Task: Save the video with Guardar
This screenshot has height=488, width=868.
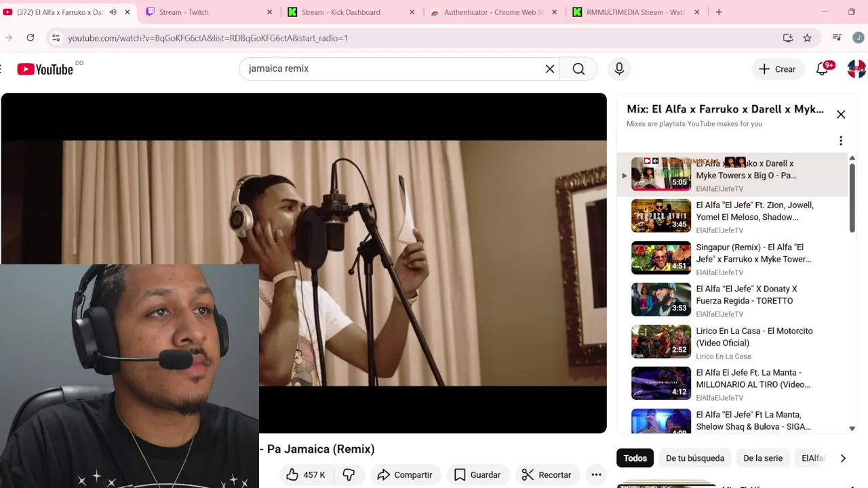Action: pos(477,474)
